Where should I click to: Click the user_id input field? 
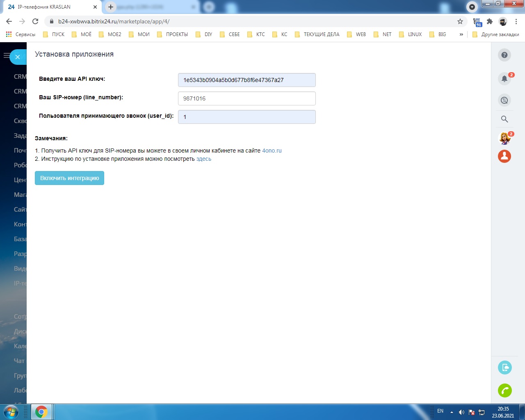click(x=247, y=117)
